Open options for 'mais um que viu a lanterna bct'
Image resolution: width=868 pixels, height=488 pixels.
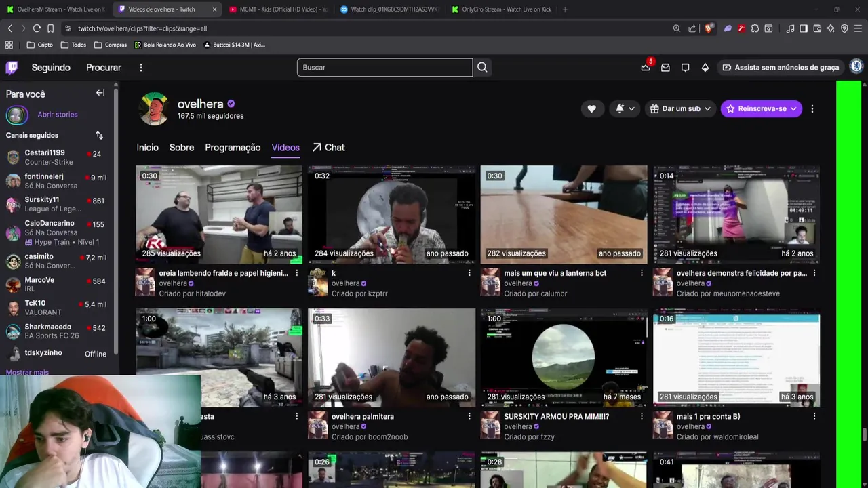pos(642,273)
